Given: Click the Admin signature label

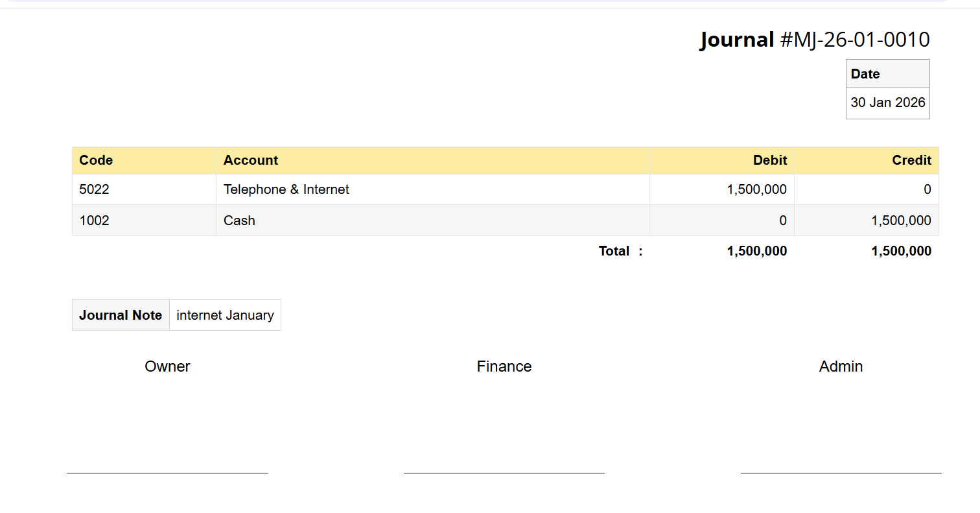Looking at the screenshot, I should (841, 366).
